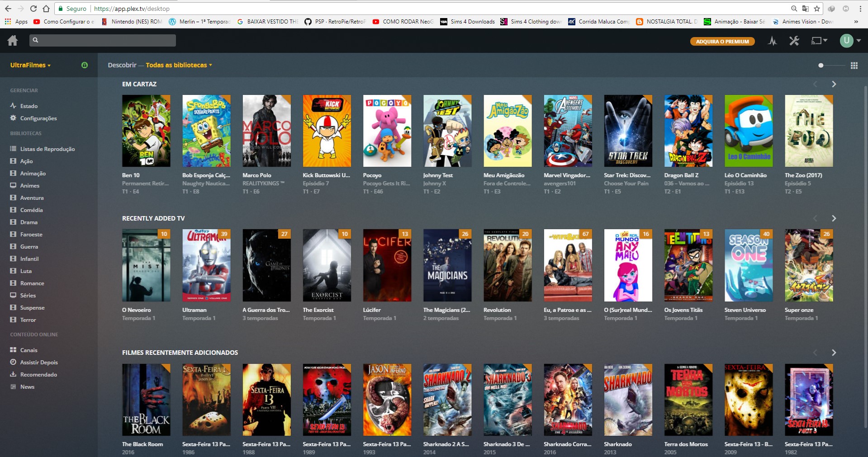Screen dimensions: 868x457
Task: Open the Animação library
Action: coord(33,173)
